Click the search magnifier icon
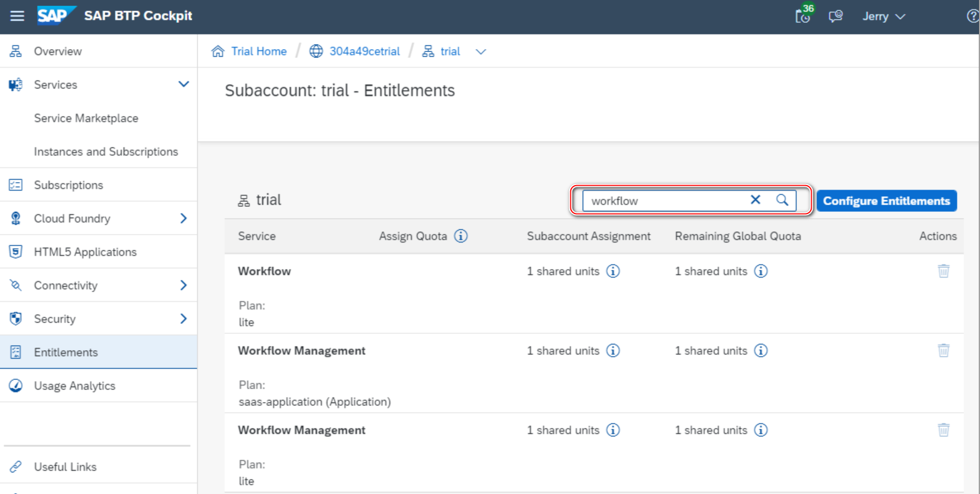Viewport: 980px width, 494px height. (x=782, y=200)
